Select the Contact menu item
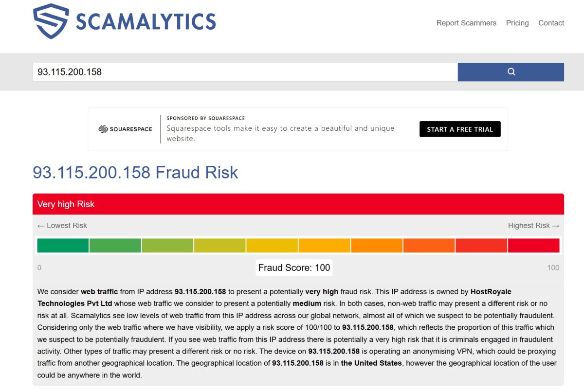This screenshot has width=584, height=392. click(x=551, y=23)
